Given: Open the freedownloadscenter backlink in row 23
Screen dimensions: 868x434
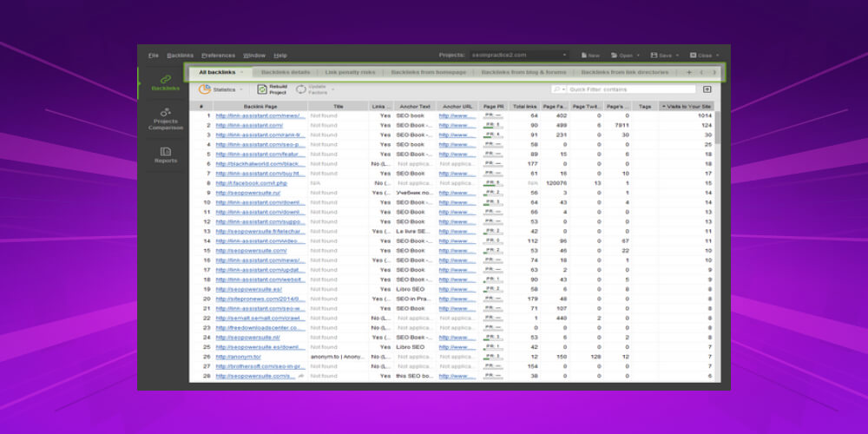Looking at the screenshot, I should (260, 328).
